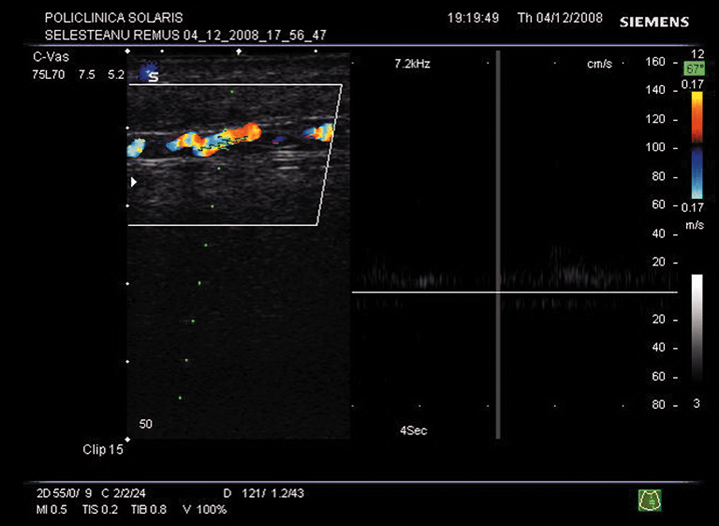Viewport: 719px width, 526px height.
Task: Click the white focal zone triangle marker
Action: pos(133,183)
